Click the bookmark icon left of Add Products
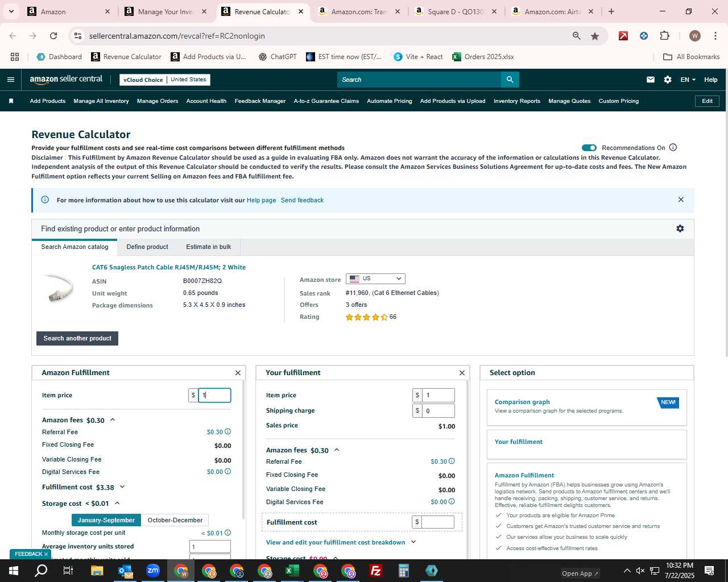The width and height of the screenshot is (728, 582). tap(11, 101)
